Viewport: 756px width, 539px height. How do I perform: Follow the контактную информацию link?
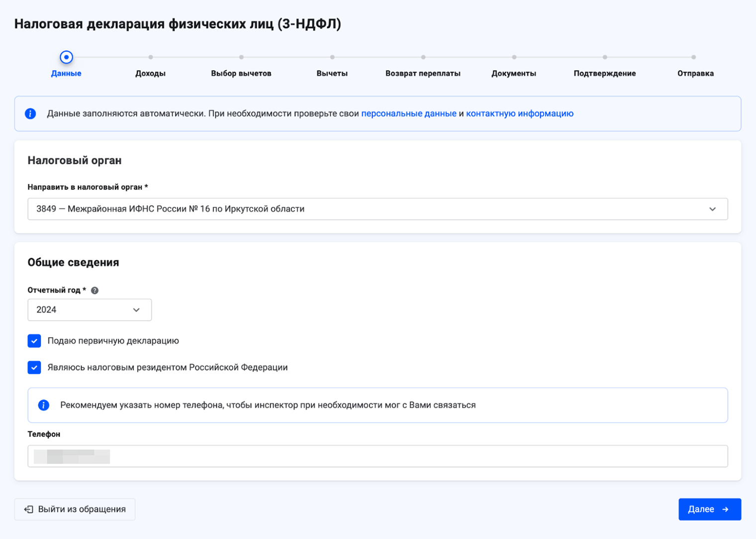519,113
